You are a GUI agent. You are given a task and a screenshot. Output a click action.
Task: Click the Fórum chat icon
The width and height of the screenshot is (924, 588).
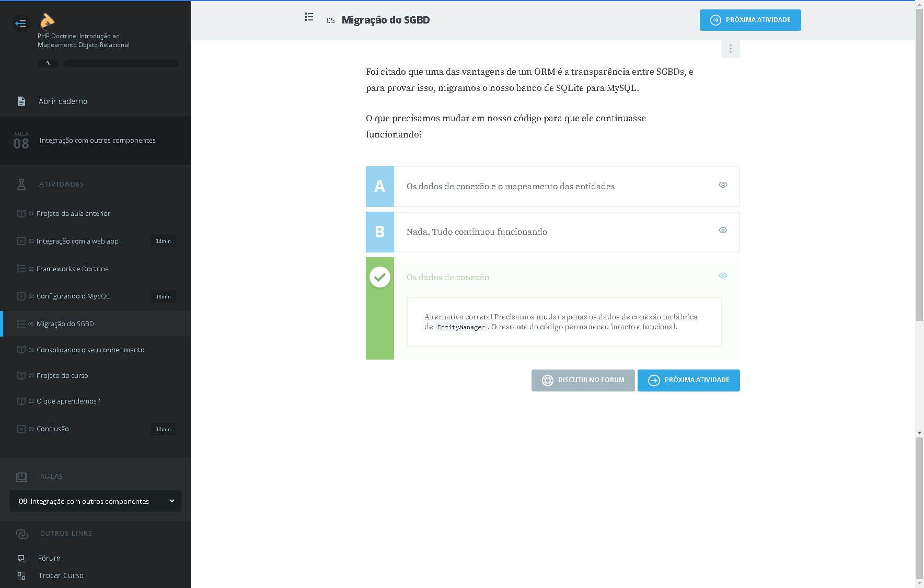point(21,558)
